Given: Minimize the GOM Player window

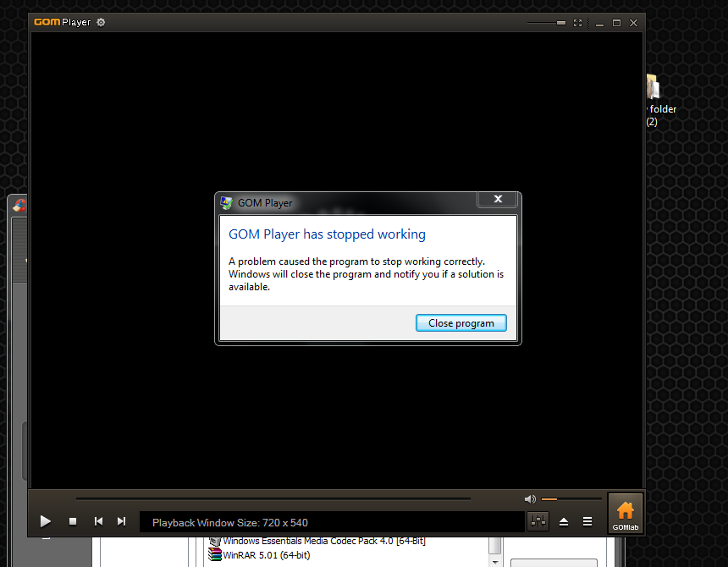Looking at the screenshot, I should pos(600,23).
